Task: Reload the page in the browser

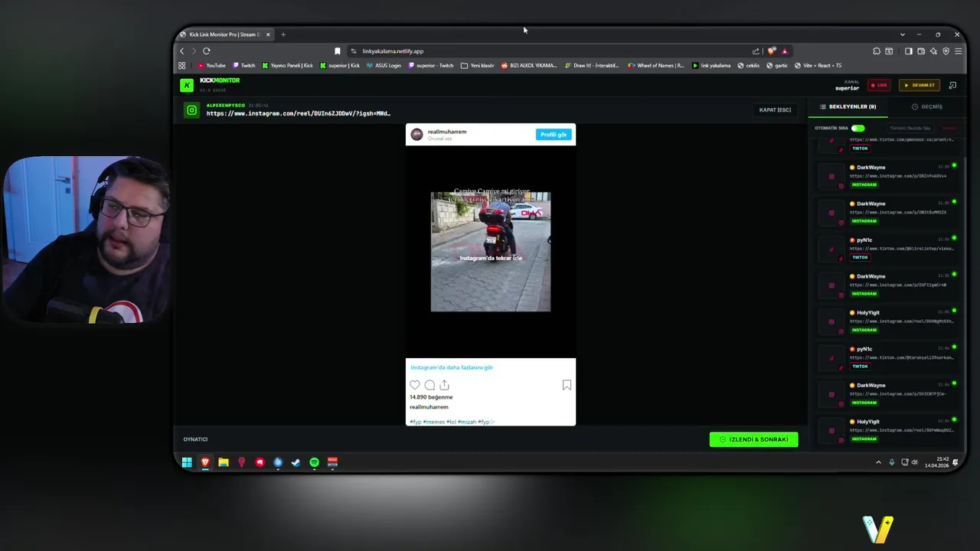Action: (x=207, y=51)
